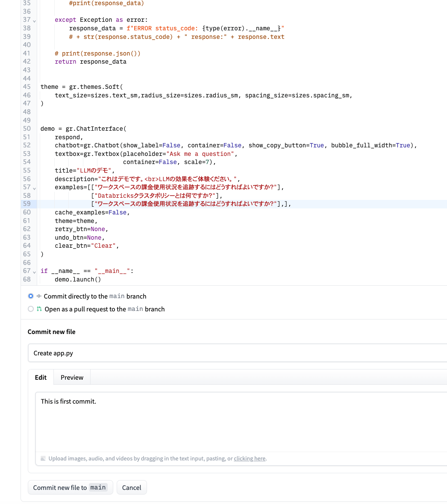Switch to the Edit tab

[41, 377]
